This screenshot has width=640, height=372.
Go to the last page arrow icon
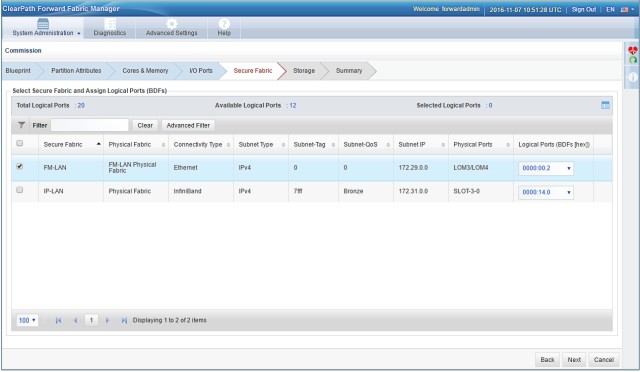click(124, 321)
